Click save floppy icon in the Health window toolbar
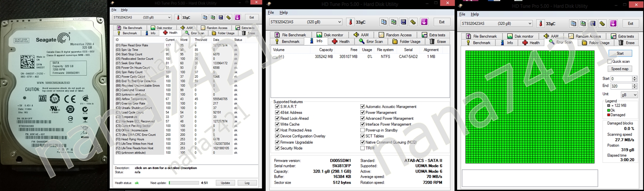Screen dimensions: 644x191 click(221, 17)
